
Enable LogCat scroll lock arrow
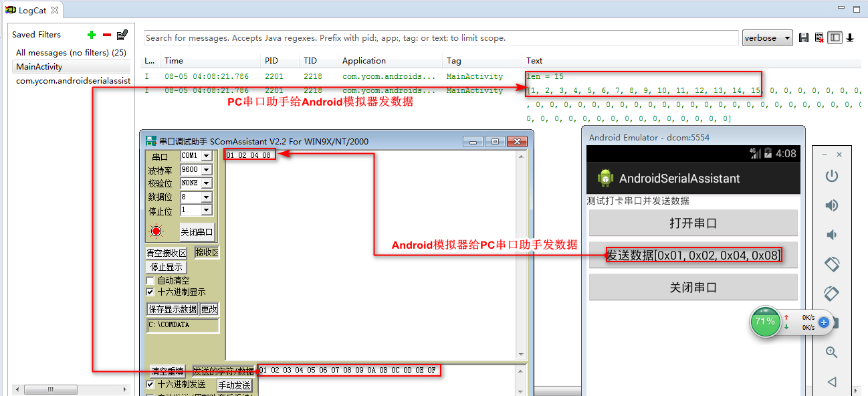(x=850, y=38)
